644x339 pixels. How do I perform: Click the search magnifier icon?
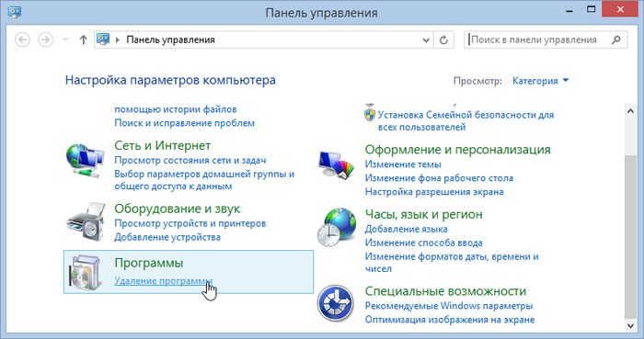coord(615,40)
